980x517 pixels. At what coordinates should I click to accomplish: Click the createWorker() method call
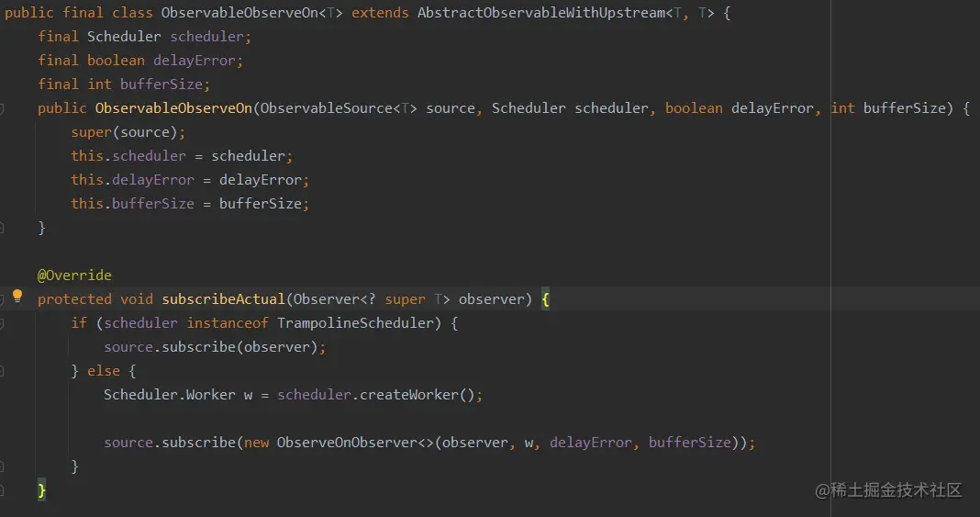tap(418, 395)
